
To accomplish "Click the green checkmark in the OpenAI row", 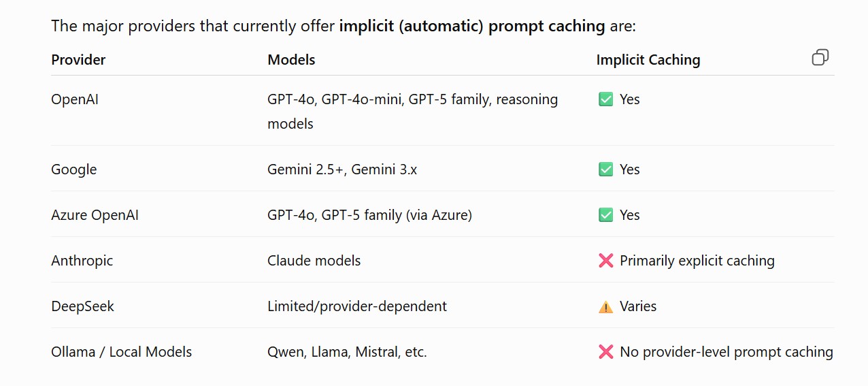I will pyautogui.click(x=605, y=99).
